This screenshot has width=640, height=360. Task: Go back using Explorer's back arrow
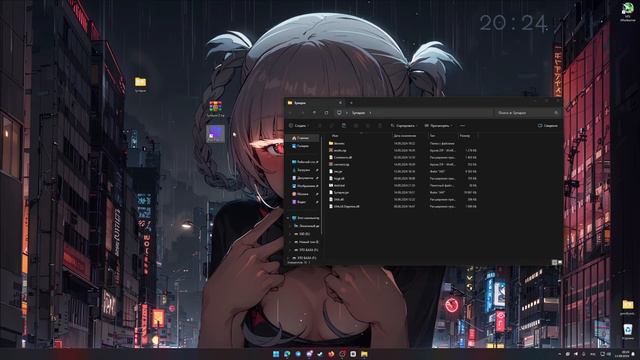click(291, 113)
